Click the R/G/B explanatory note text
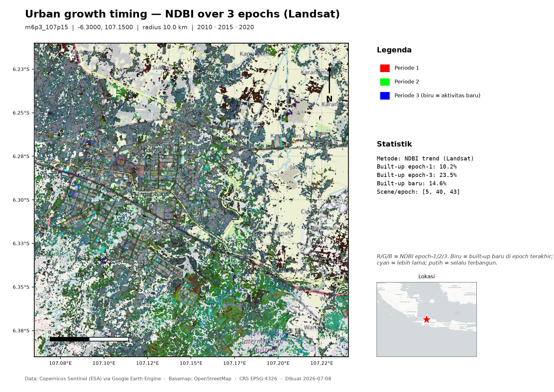The height and width of the screenshot is (392, 554). (x=465, y=260)
